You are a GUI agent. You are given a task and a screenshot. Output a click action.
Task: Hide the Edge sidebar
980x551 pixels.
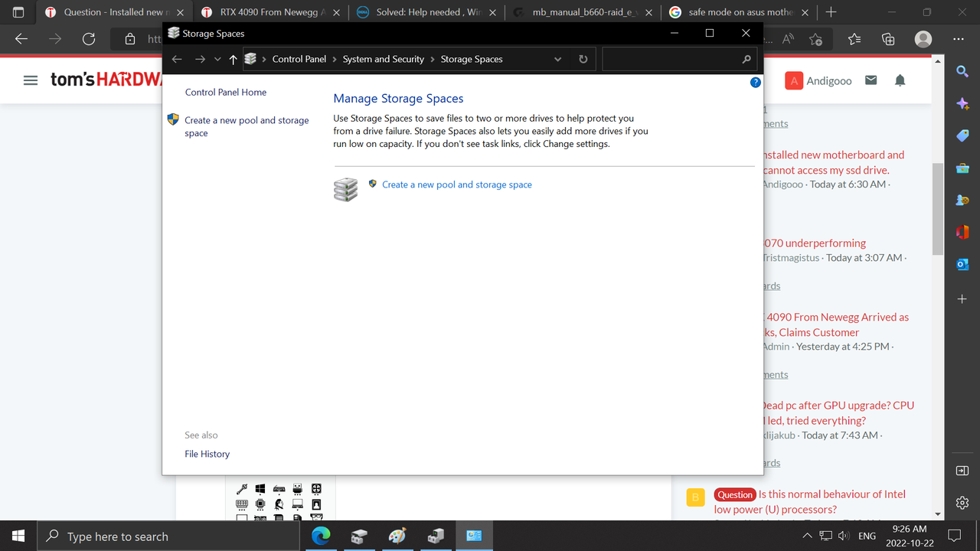[962, 471]
